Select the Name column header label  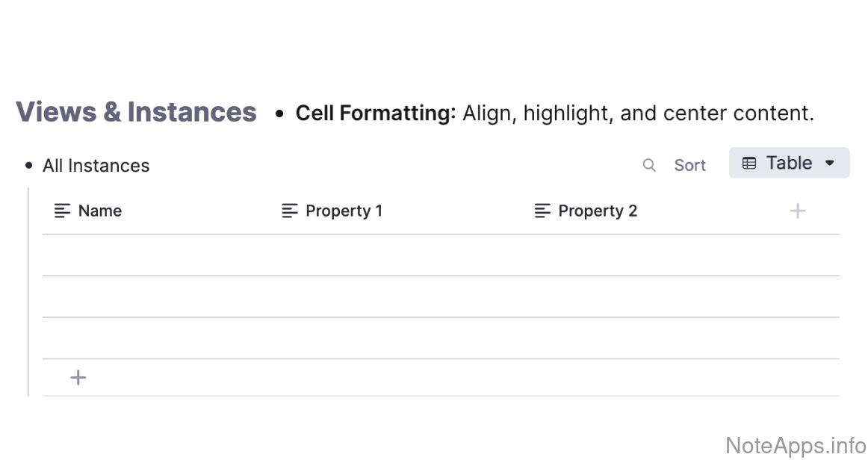[100, 211]
